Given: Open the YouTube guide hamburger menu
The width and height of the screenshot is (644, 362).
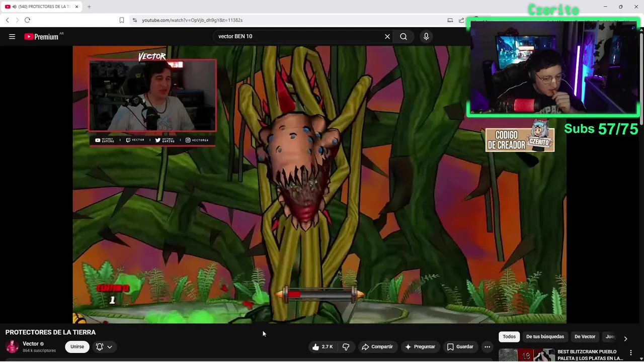Looking at the screenshot, I should point(12,36).
